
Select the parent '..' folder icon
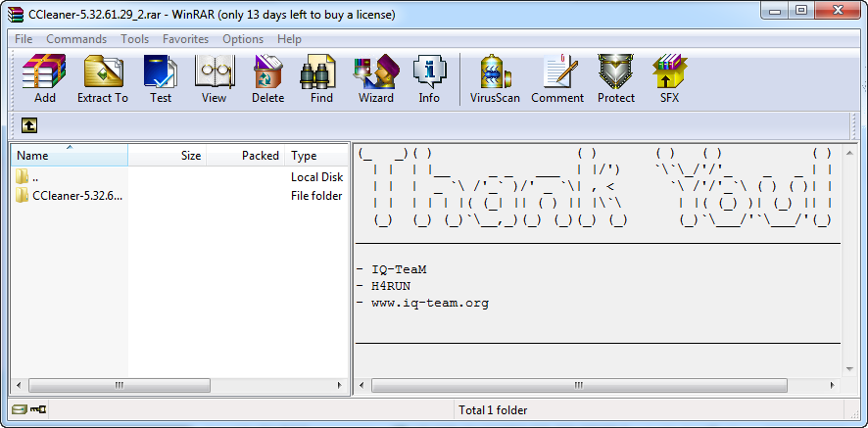coord(23,177)
